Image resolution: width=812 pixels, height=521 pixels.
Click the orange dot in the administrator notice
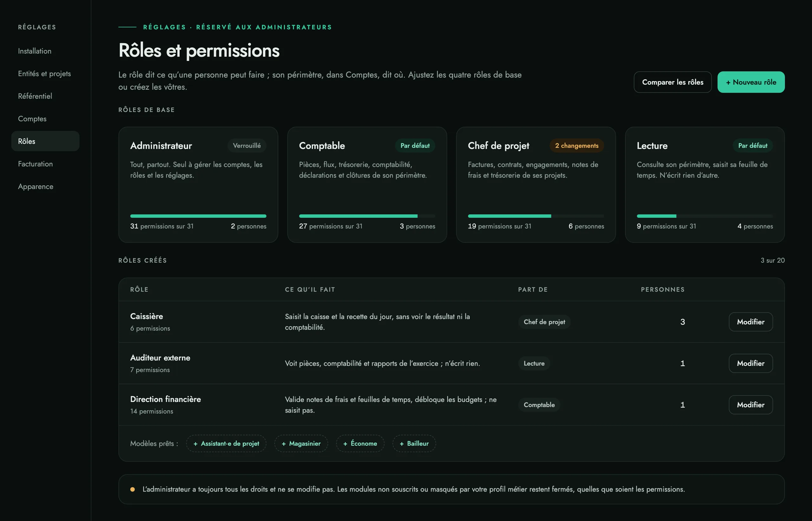[x=133, y=489]
